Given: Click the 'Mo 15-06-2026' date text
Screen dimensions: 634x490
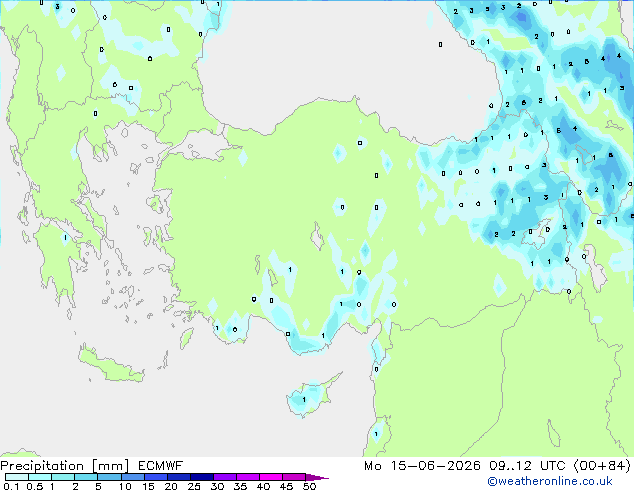Looking at the screenshot, I should tap(422, 466).
